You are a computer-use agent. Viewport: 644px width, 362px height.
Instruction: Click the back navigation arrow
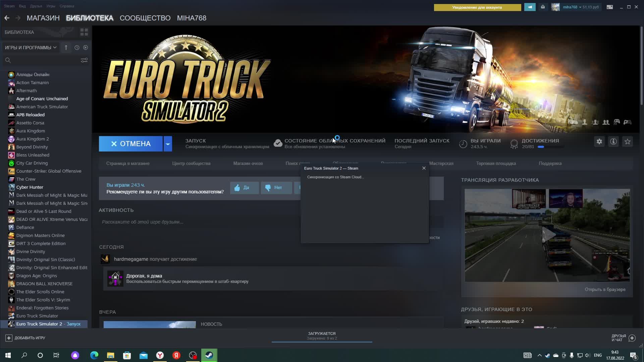(x=7, y=18)
